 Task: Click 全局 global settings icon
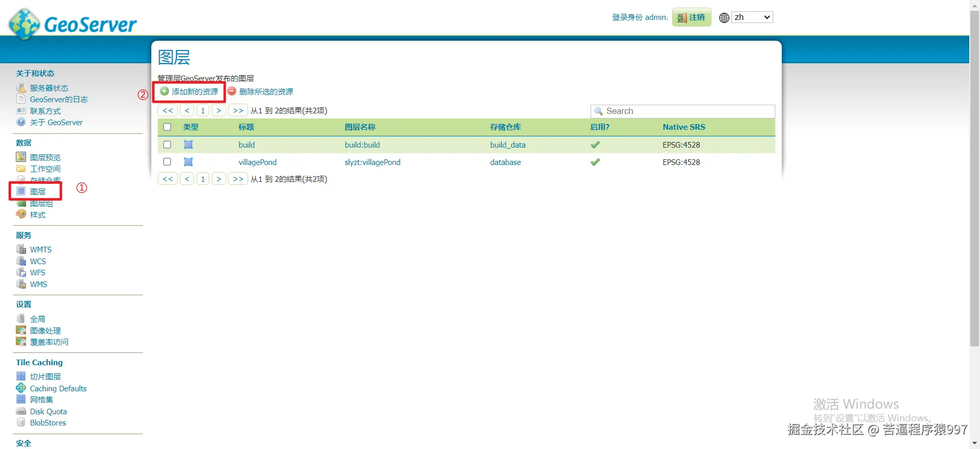click(x=21, y=318)
